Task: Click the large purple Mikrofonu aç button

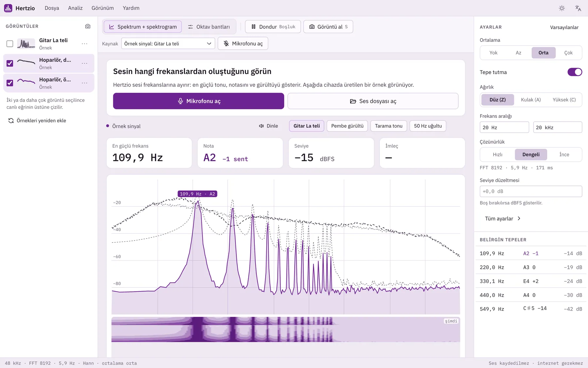Action: click(199, 101)
